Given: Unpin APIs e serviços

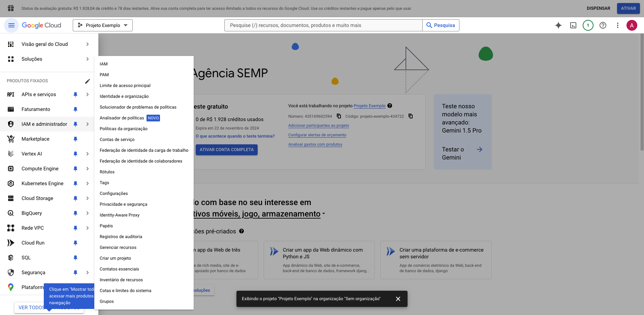Looking at the screenshot, I should [75, 94].
